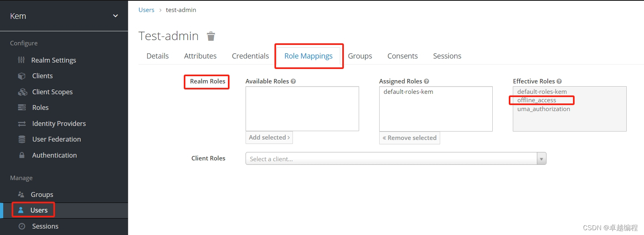
Task: Click the Remove selected button
Action: coord(410,138)
